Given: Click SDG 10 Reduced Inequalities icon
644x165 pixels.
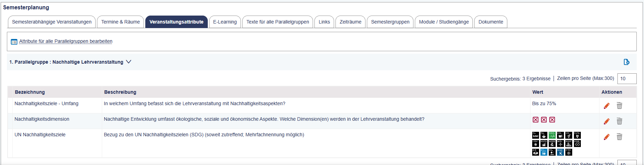Looking at the screenshot, I should (x=560, y=144).
